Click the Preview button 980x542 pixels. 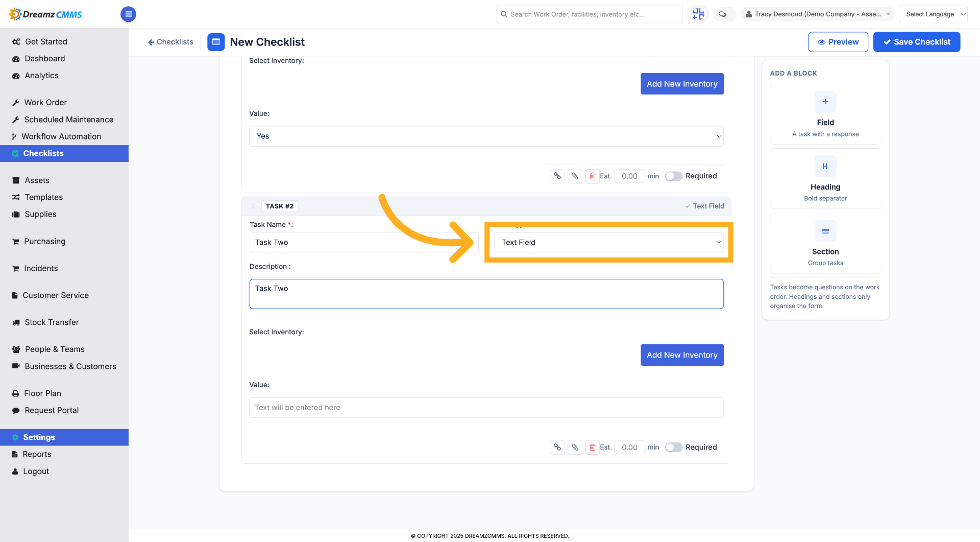pos(838,42)
